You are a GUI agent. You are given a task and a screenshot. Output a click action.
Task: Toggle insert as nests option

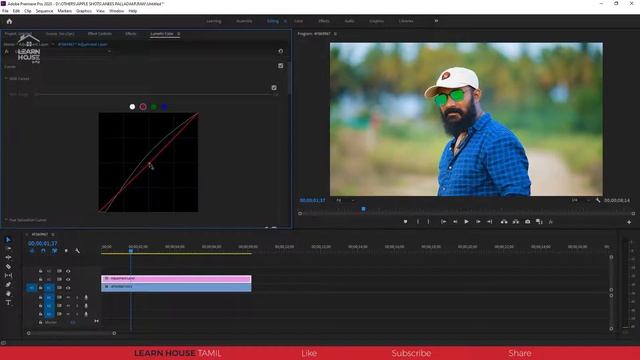32,251
